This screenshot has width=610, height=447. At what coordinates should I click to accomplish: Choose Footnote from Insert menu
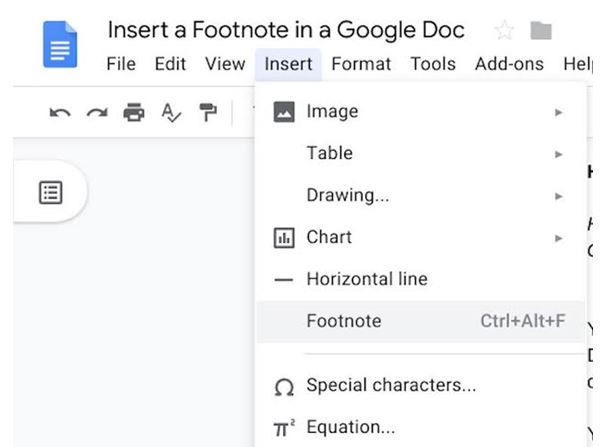coord(344,322)
